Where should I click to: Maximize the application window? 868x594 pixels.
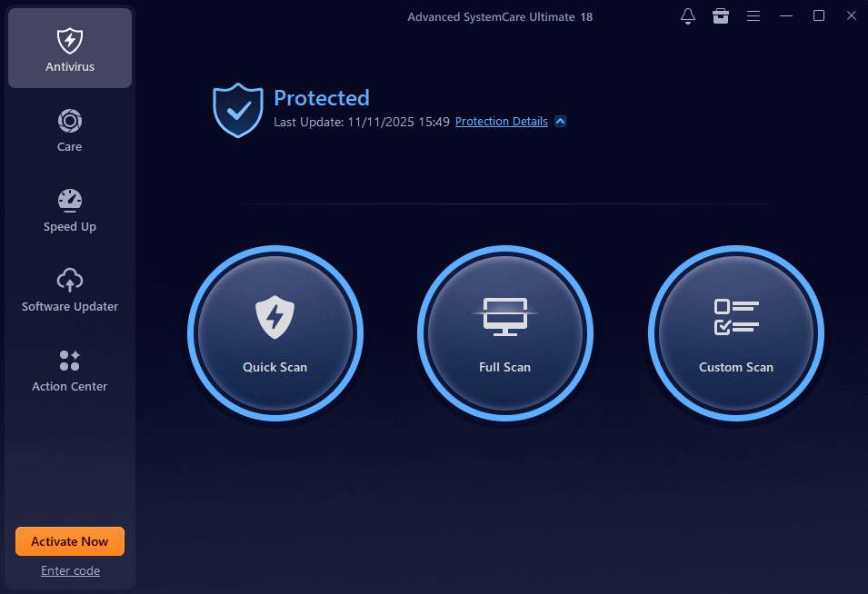pyautogui.click(x=819, y=16)
